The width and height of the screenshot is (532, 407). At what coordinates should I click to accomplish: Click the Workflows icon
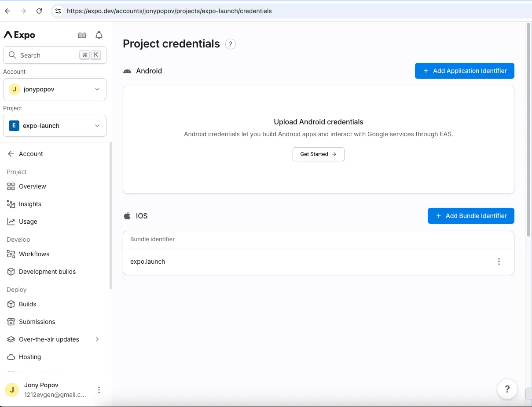[x=11, y=254]
